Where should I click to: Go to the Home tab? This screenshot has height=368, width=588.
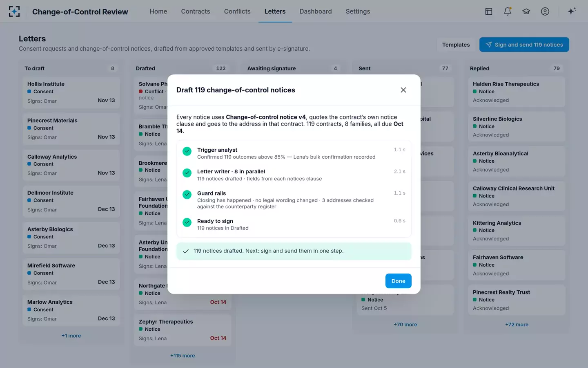(158, 11)
